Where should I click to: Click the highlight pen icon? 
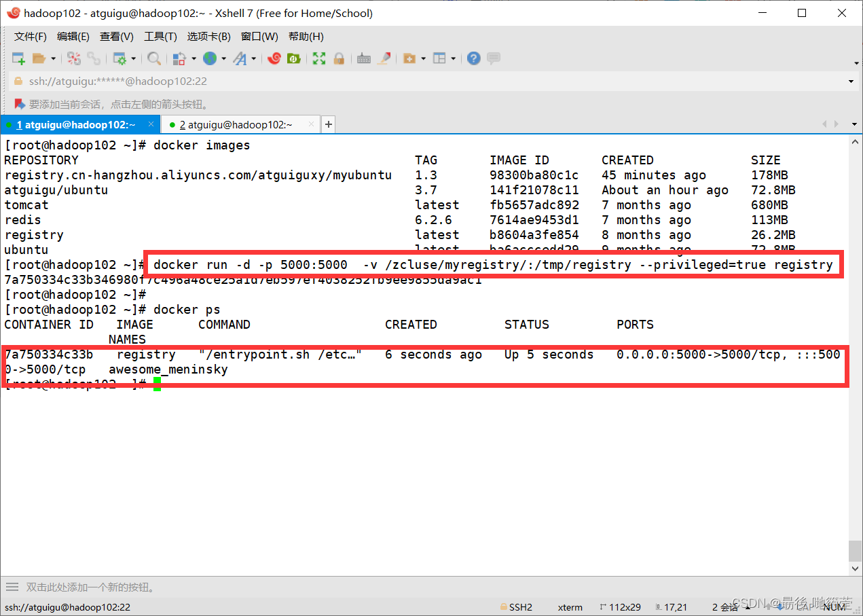(384, 58)
